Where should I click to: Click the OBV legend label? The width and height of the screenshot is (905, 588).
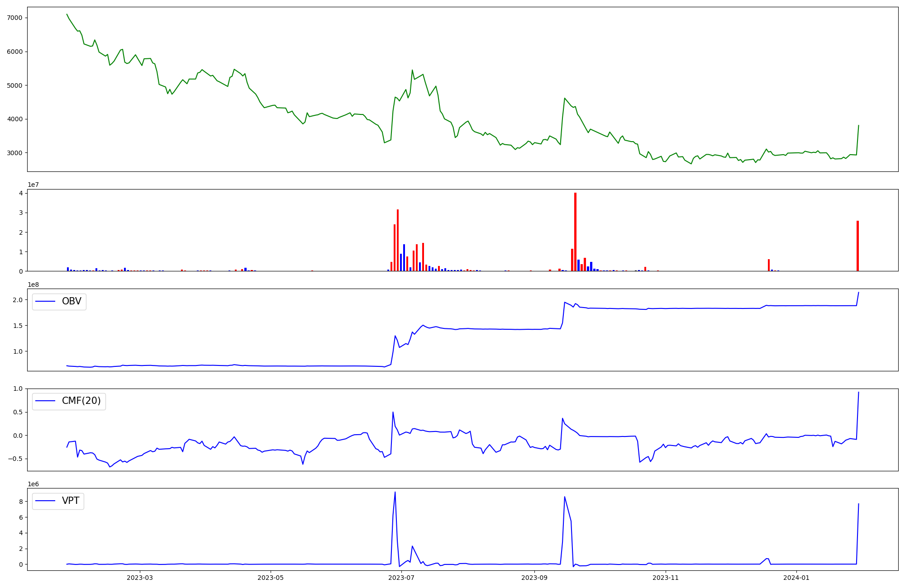coord(71,302)
